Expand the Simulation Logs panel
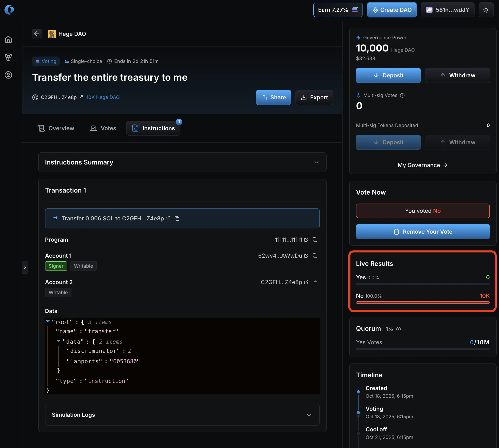The width and height of the screenshot is (499, 448). click(309, 415)
